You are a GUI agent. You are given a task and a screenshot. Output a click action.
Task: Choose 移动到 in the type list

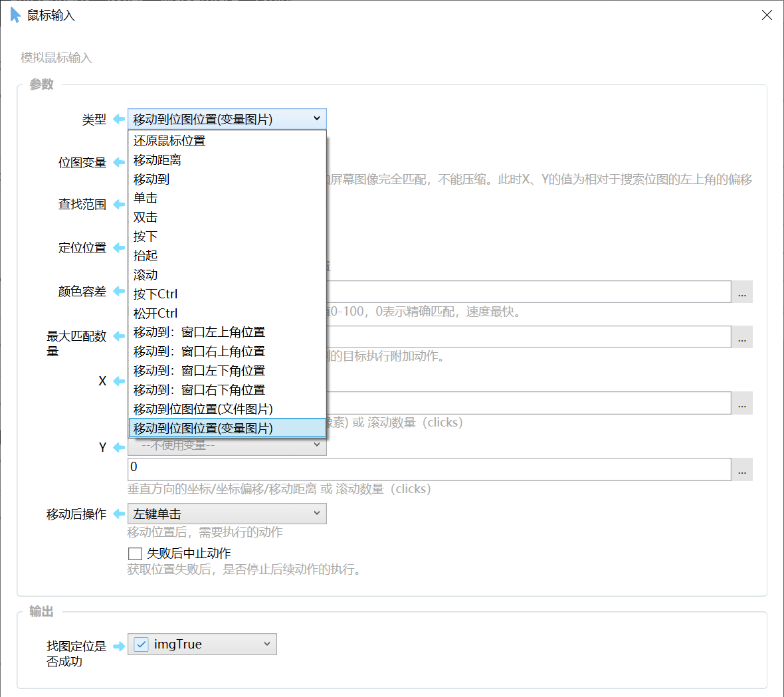227,179
